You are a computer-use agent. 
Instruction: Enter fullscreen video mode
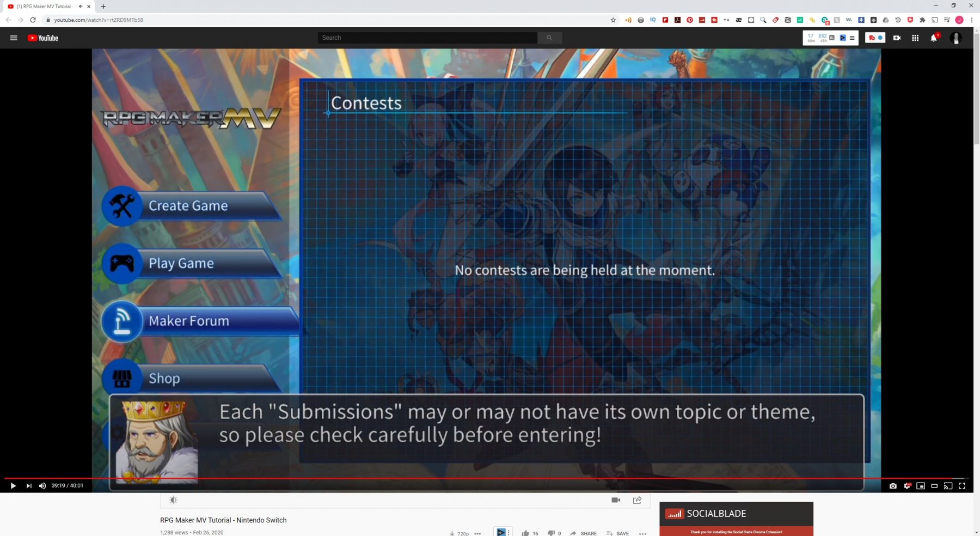coord(962,486)
